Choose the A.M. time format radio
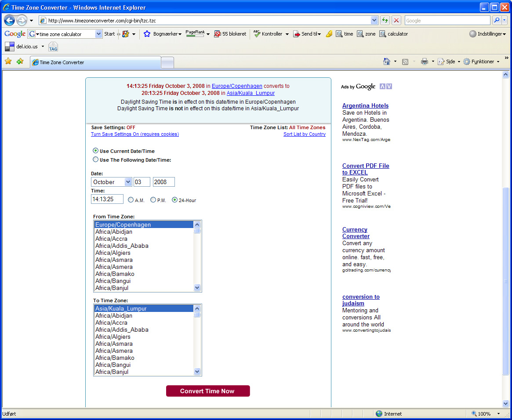The width and height of the screenshot is (512, 420). click(x=131, y=200)
